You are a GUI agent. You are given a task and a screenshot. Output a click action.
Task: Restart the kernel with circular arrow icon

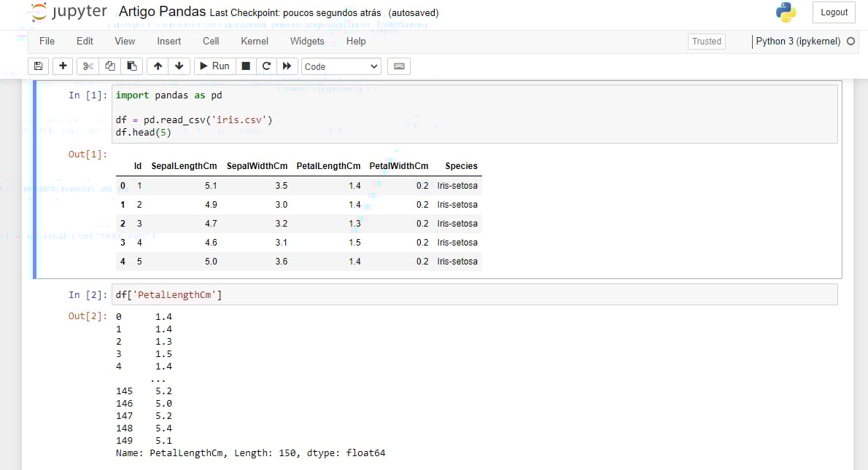[266, 66]
